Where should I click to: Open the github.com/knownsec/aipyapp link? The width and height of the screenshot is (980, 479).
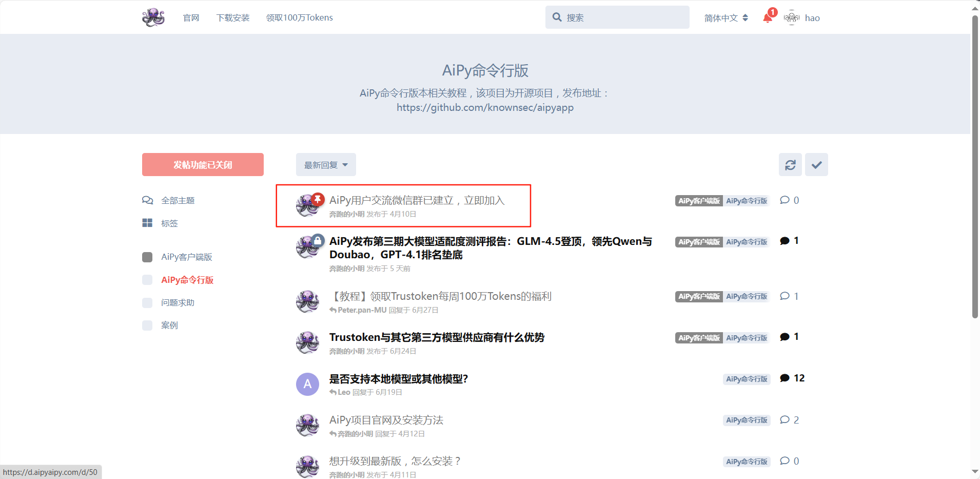[x=485, y=108]
